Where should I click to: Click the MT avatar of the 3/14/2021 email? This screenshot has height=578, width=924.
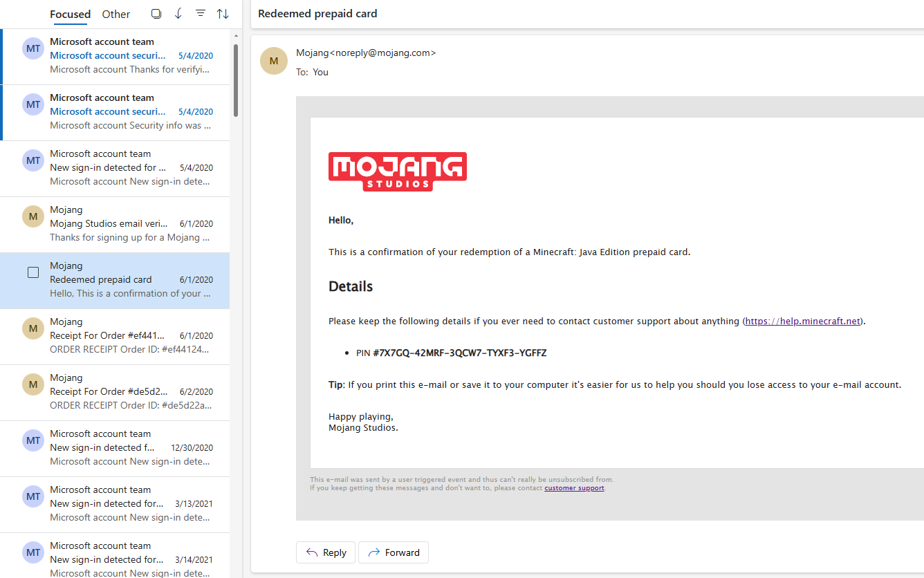(x=33, y=552)
